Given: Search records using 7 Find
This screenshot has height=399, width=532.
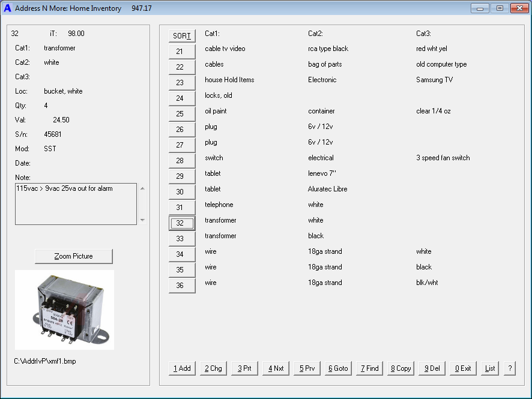Looking at the screenshot, I should (369, 368).
